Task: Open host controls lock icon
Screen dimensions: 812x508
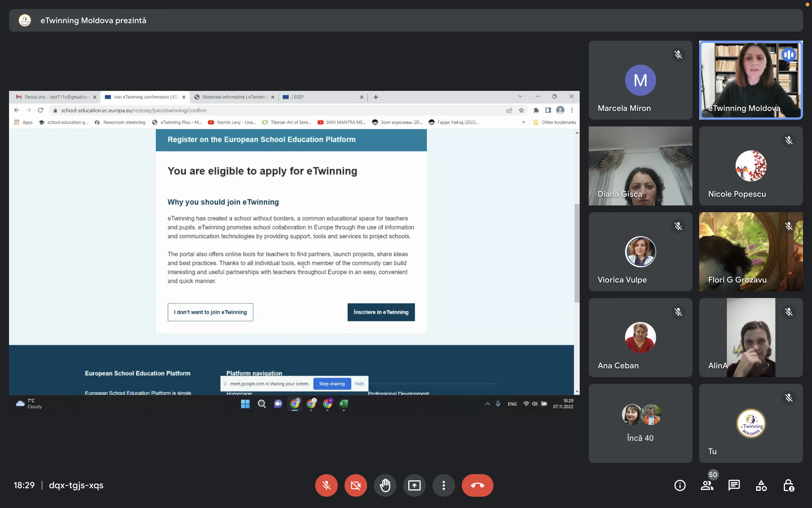Action: [x=789, y=485]
